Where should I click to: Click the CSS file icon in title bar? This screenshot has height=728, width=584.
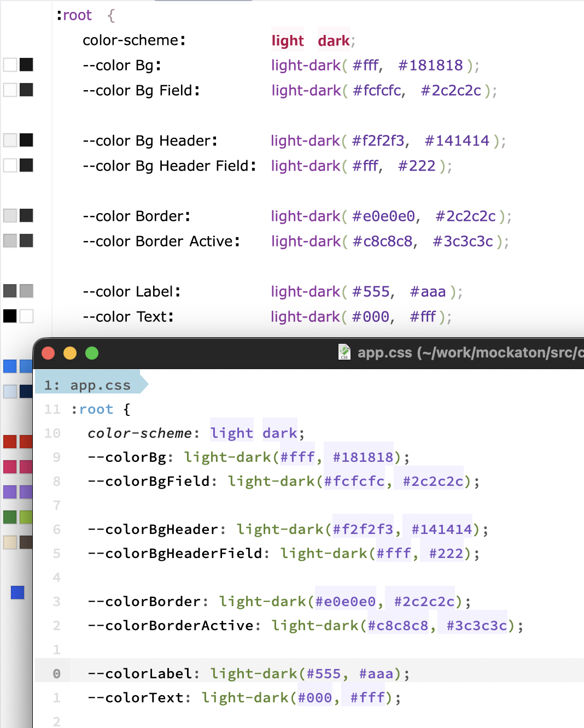pos(344,352)
